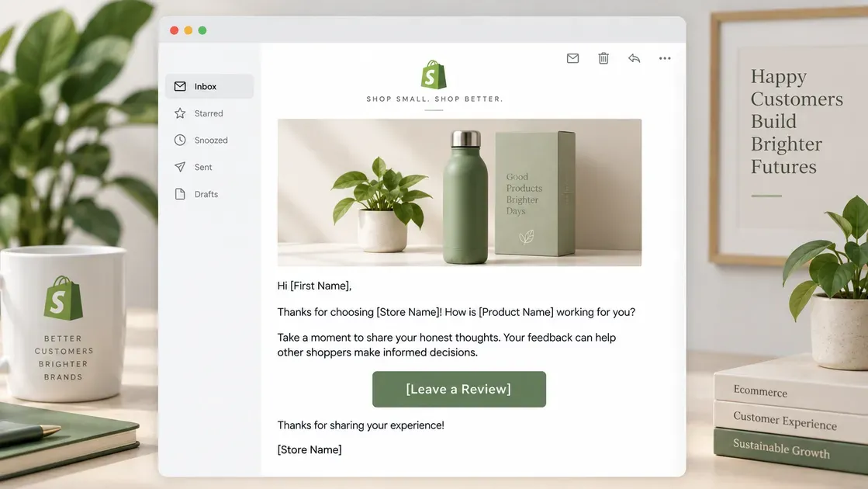Screen dimensions: 868x489
Task: Click the 'Thanks for choosing [Store Name]!' line
Action: [x=456, y=312]
